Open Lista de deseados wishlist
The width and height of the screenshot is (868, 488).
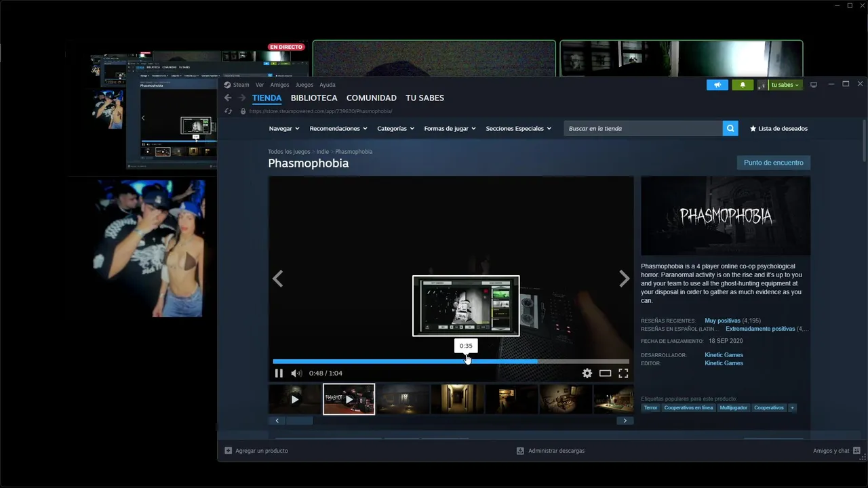[x=778, y=128]
